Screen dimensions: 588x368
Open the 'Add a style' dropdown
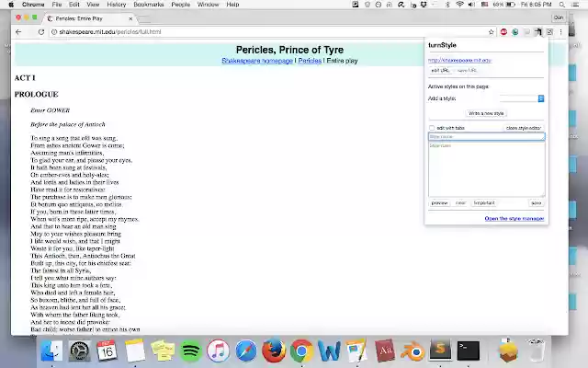(522, 98)
